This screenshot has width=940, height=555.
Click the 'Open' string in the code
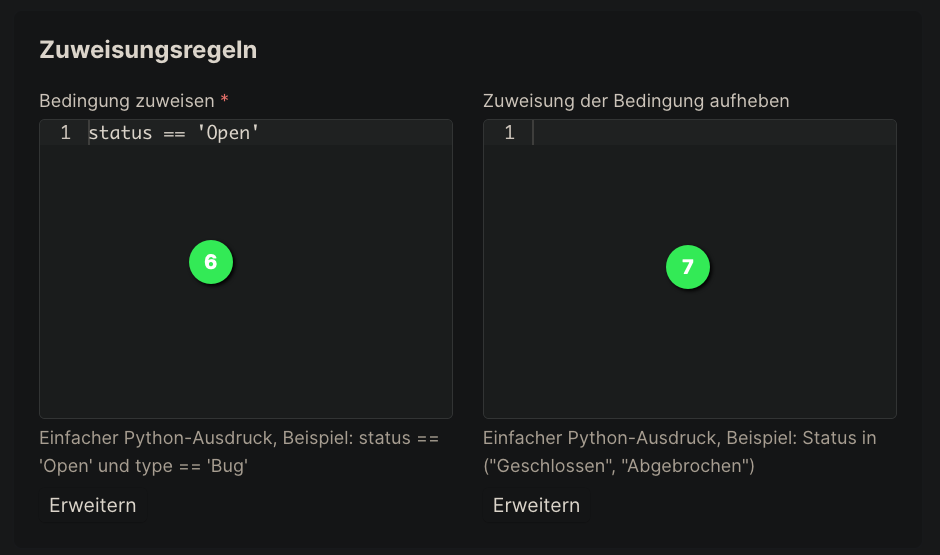[x=228, y=132]
